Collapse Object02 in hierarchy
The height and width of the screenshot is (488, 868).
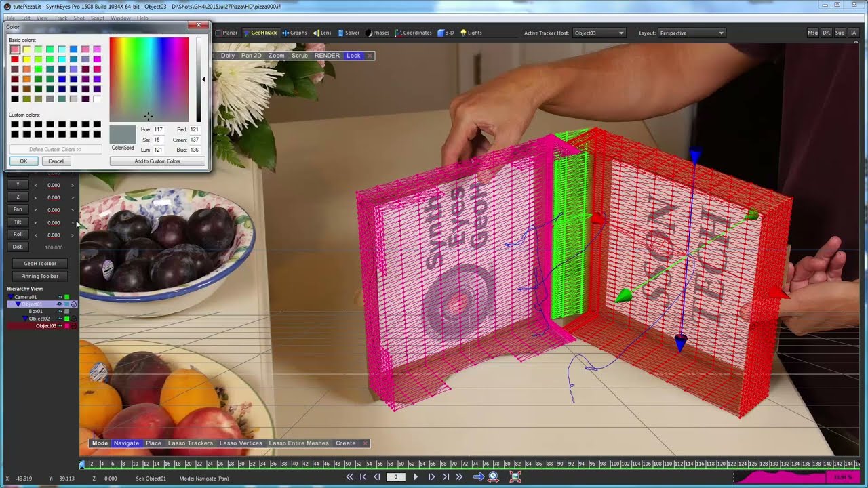click(25, 319)
